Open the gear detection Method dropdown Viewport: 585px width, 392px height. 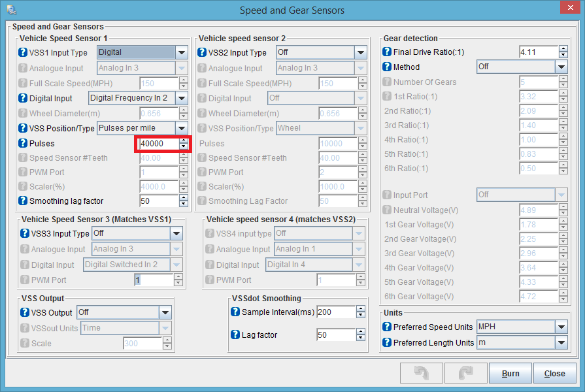click(x=561, y=67)
